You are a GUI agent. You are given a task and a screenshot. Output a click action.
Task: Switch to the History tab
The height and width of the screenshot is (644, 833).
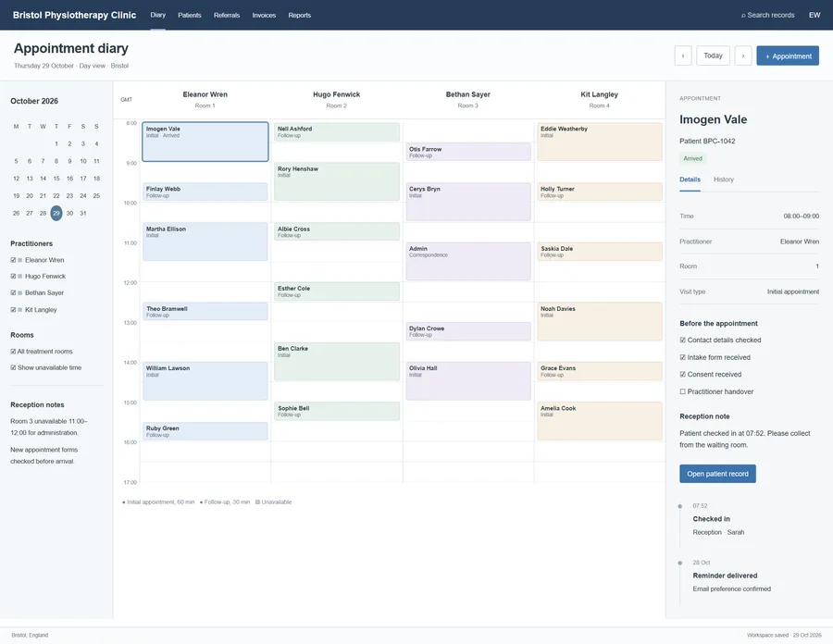click(724, 180)
